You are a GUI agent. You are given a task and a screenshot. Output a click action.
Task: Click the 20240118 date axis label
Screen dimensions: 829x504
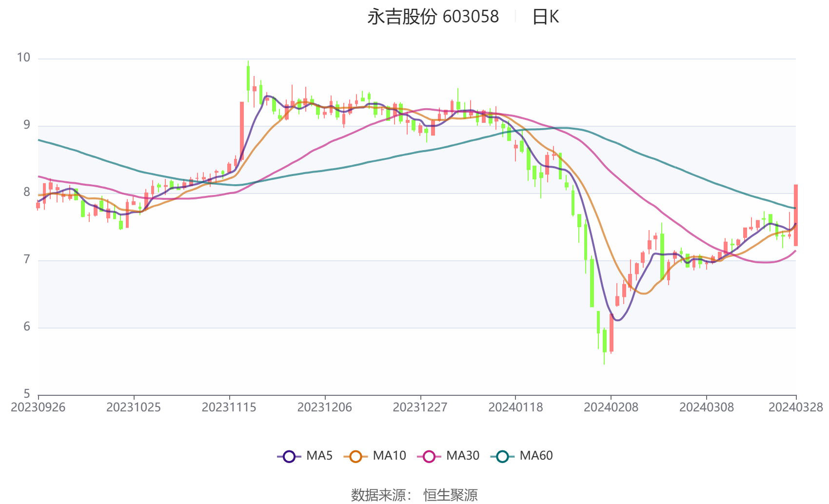[x=515, y=407]
